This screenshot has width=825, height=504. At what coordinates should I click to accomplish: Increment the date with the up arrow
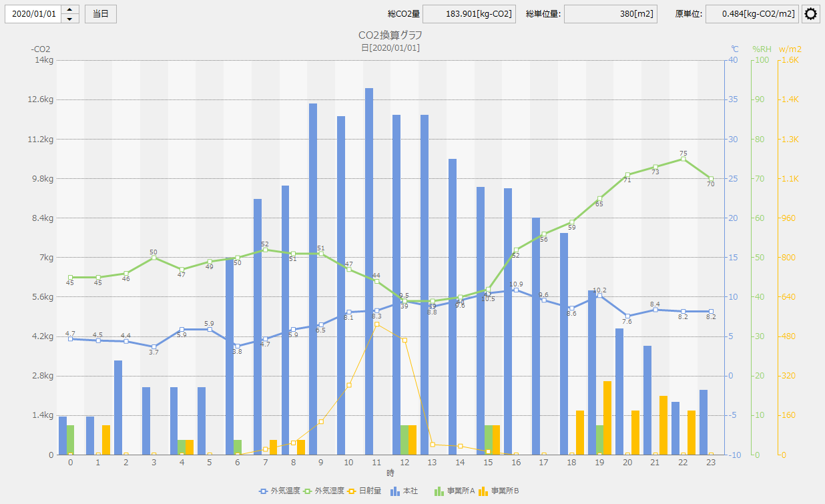(70, 9)
